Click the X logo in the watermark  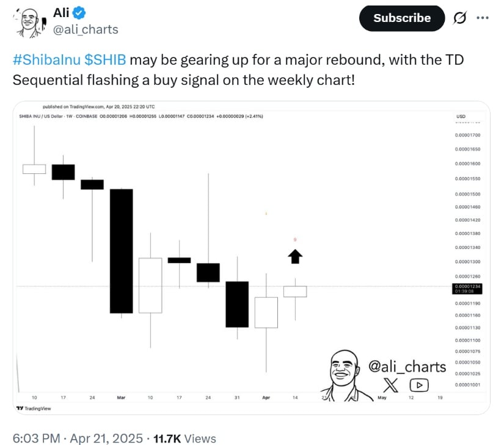(x=391, y=385)
